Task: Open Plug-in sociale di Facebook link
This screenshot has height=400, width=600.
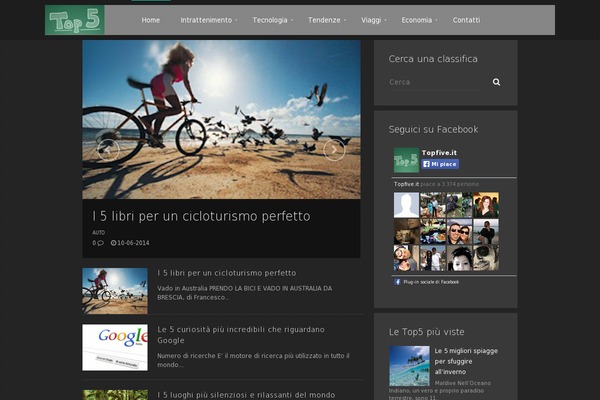Action: click(x=431, y=282)
